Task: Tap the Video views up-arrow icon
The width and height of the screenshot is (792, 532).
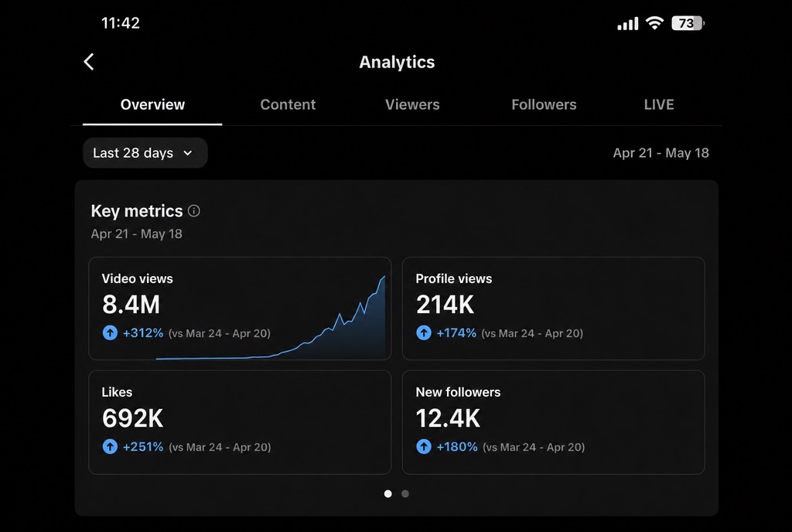Action: point(110,333)
